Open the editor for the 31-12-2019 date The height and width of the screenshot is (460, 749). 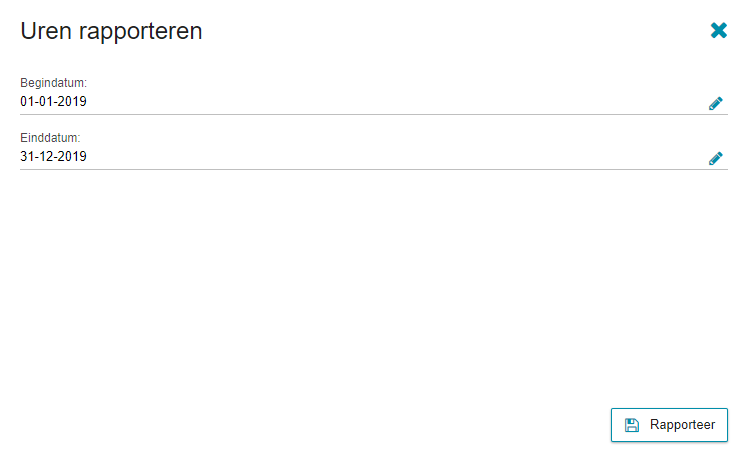(x=715, y=158)
